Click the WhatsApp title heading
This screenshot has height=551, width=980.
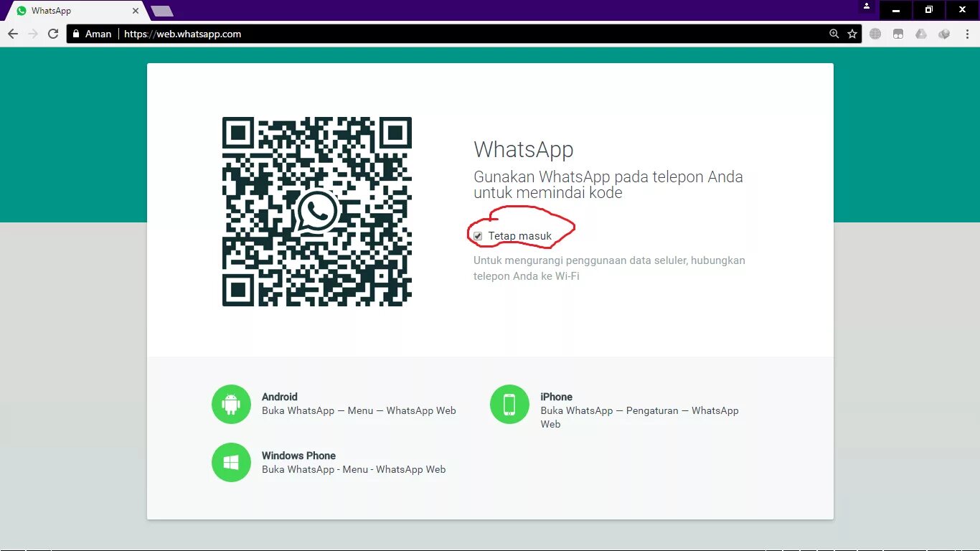tap(524, 149)
